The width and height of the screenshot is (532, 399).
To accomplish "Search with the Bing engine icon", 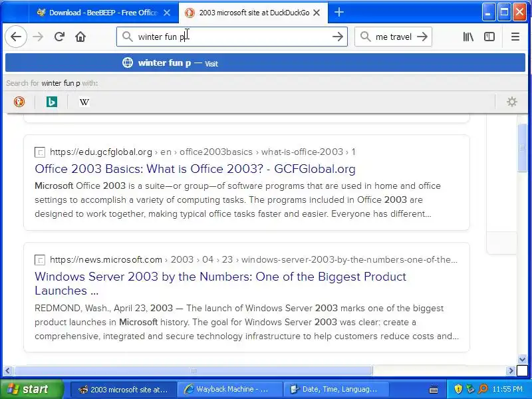I will [x=52, y=102].
